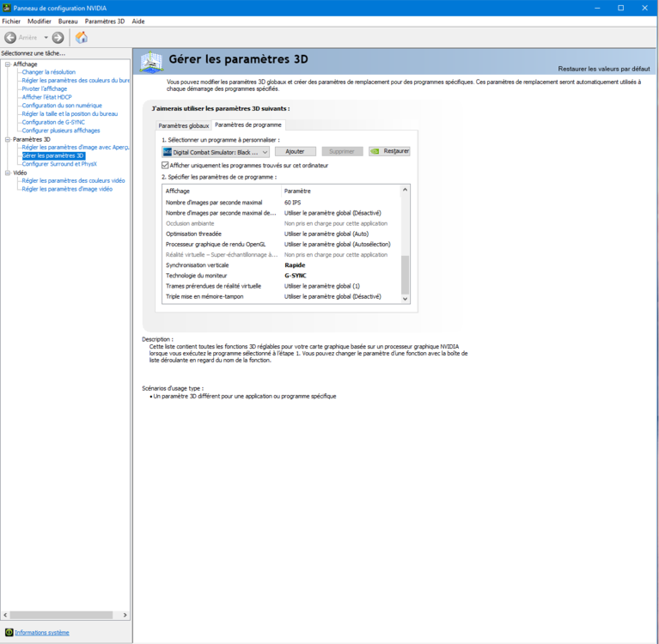659x644 pixels.
Task: Click the Ajouter button
Action: (x=295, y=152)
